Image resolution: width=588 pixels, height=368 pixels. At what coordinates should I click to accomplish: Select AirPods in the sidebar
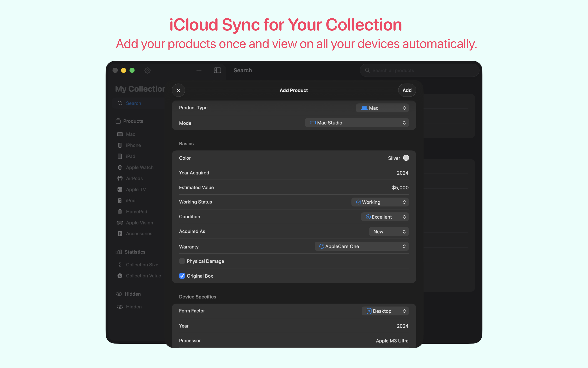(134, 178)
